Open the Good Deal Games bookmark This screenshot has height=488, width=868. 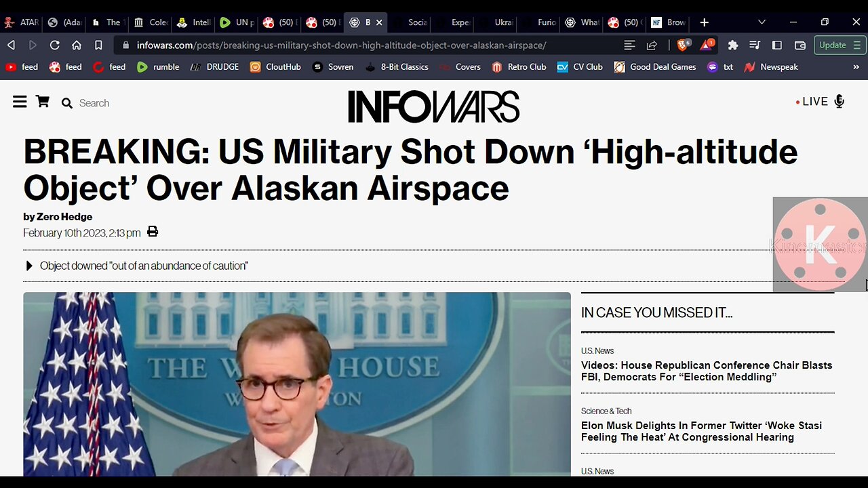point(655,67)
